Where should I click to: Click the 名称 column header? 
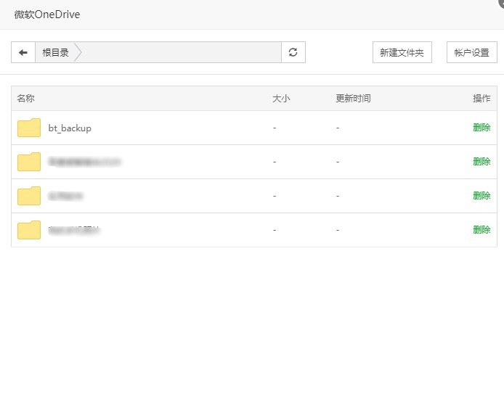pos(25,98)
